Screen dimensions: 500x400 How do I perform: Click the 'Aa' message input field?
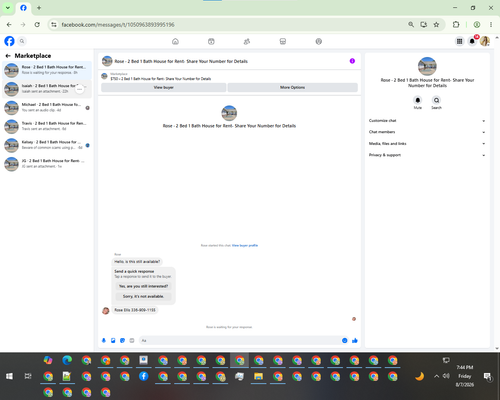point(240,340)
